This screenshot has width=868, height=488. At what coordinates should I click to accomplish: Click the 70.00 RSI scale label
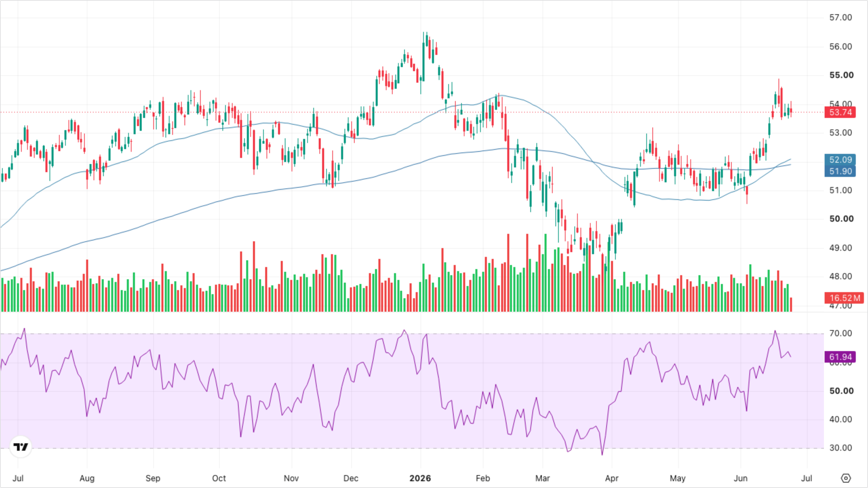pos(841,333)
